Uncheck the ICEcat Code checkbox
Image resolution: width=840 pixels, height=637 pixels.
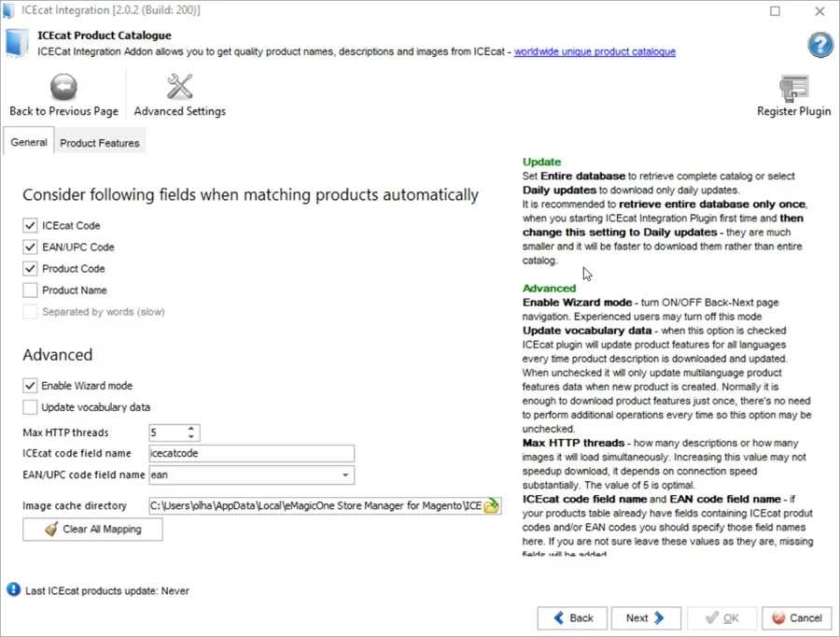(30, 225)
